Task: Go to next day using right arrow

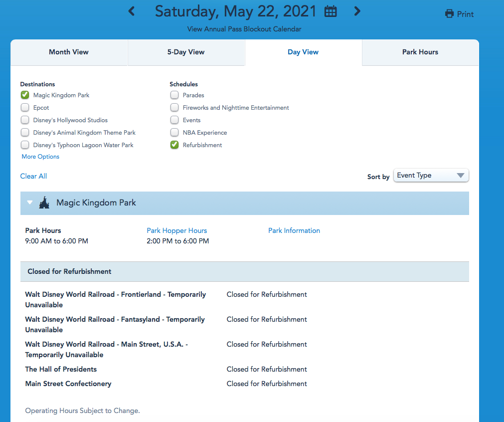Action: (357, 11)
